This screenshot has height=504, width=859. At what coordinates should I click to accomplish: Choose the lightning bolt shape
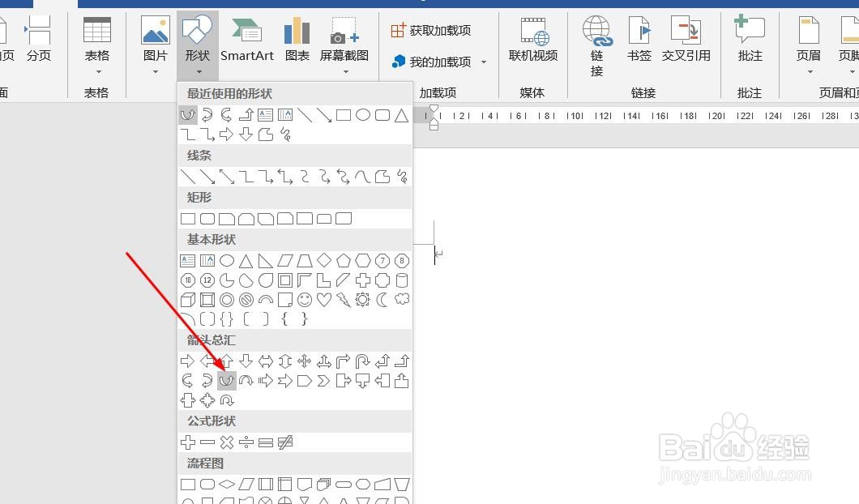(x=344, y=300)
